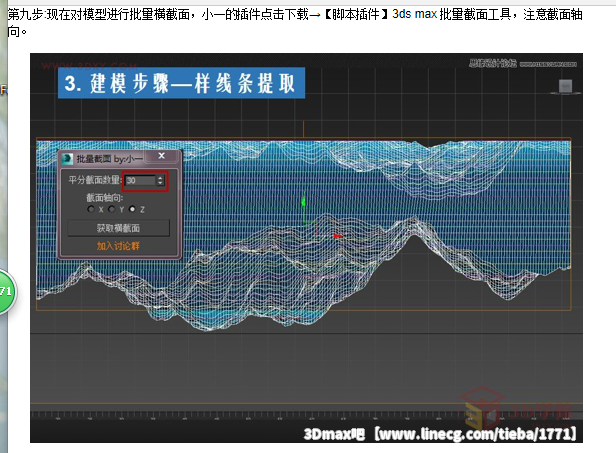Image resolution: width=616 pixels, height=453 pixels.
Task: Close the 批量截面 by:小一 dialog
Action: [x=161, y=156]
